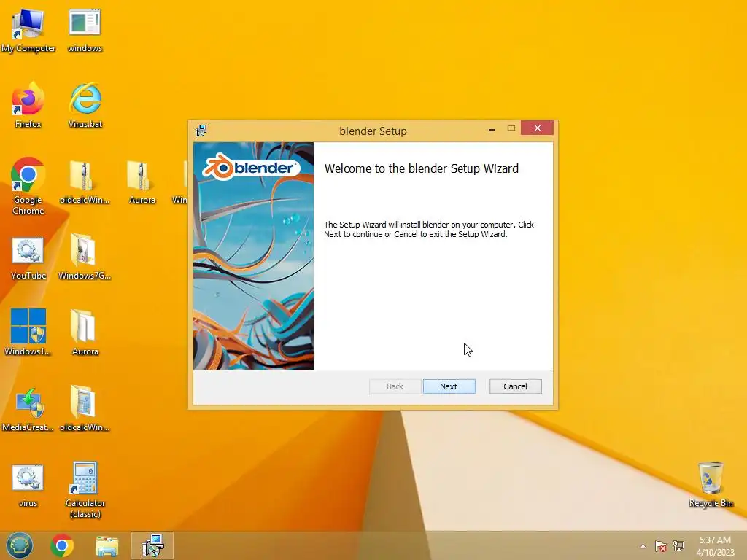The image size is (747, 560).
Task: Click the installer taskbar button
Action: coord(152,545)
